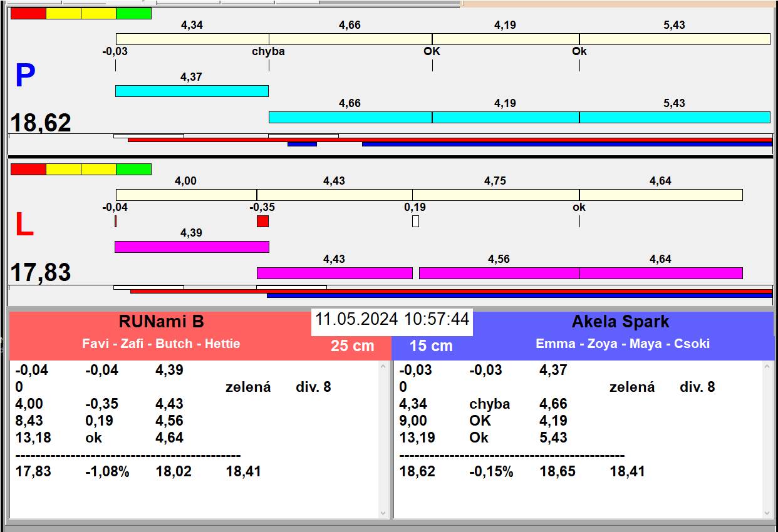This screenshot has width=778, height=532.
Task: Click 18,02 in the RUNami B summary row
Action: point(174,471)
